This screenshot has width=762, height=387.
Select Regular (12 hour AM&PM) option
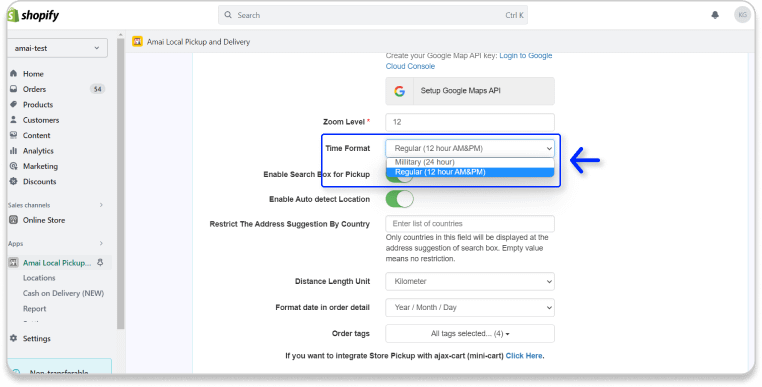470,172
